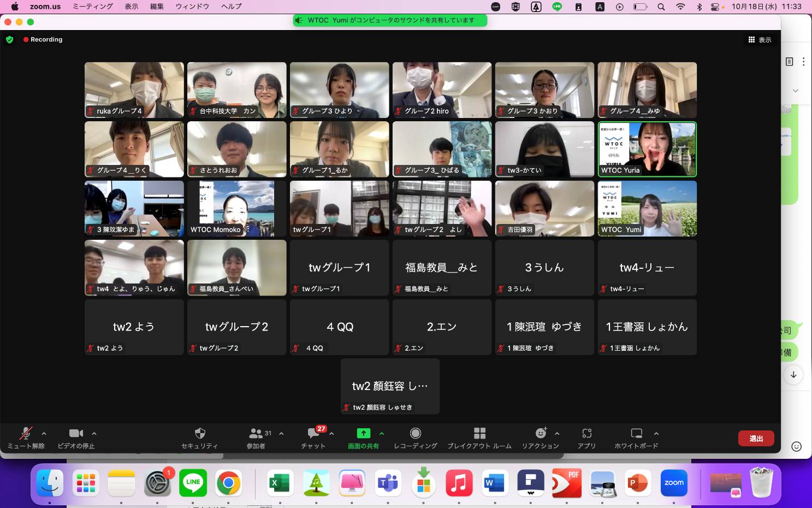Screen dimensions: 812x508
Task: Select tw2 顏鈺容 participant tile
Action: (x=390, y=386)
